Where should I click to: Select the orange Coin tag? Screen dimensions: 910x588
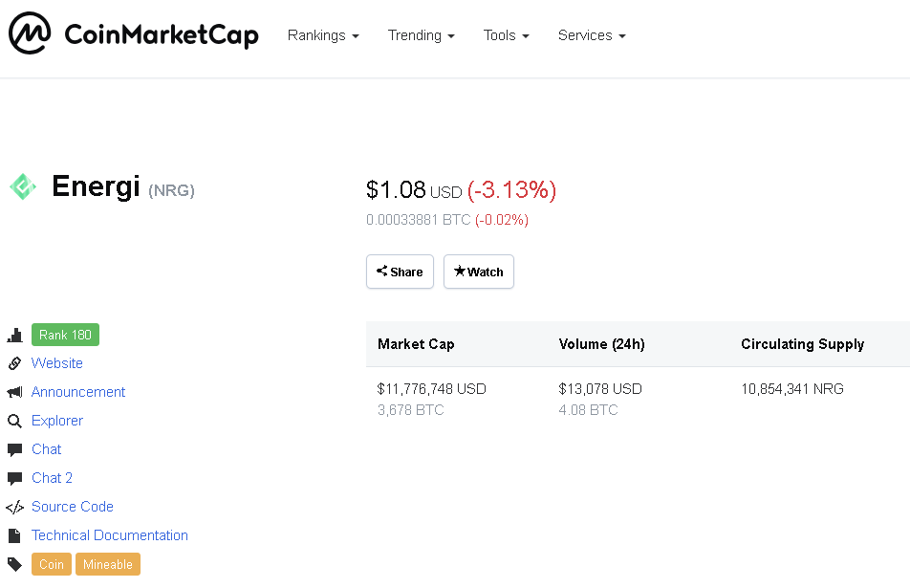[52, 564]
